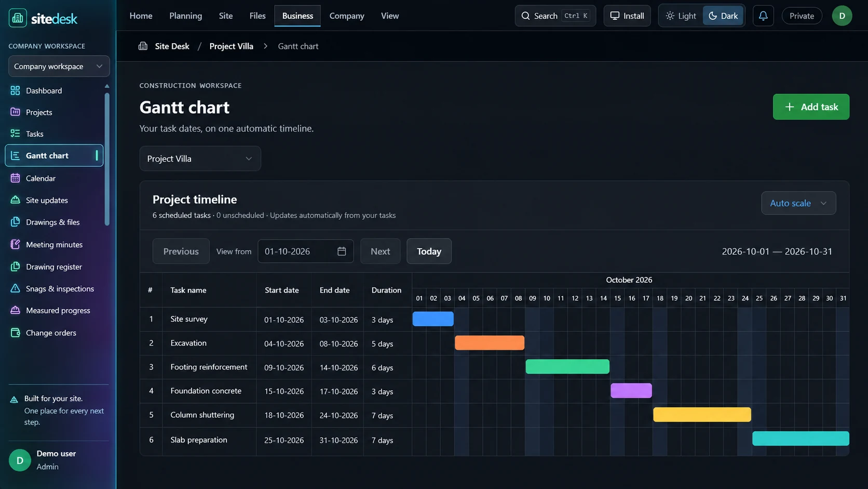Image resolution: width=868 pixels, height=489 pixels.
Task: Toggle the Private button
Action: (802, 16)
